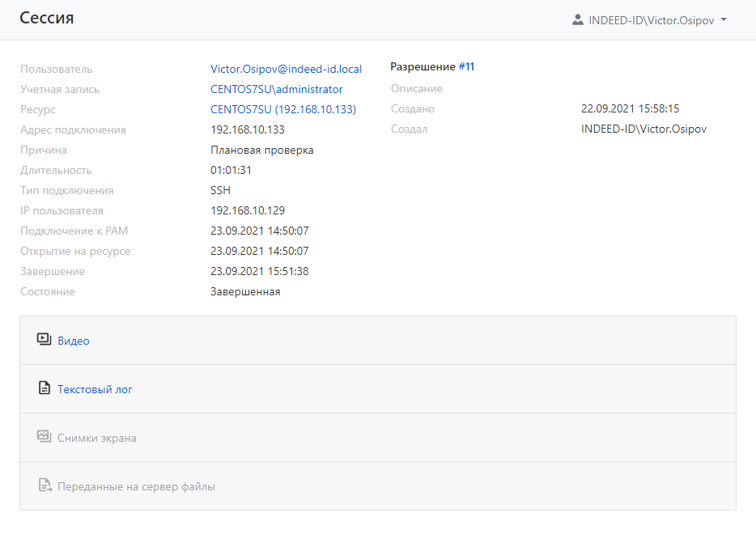Open the INDEED-ID\Victor.Osipov account menu
Image resolution: width=756 pixels, height=534 pixels.
tap(651, 20)
